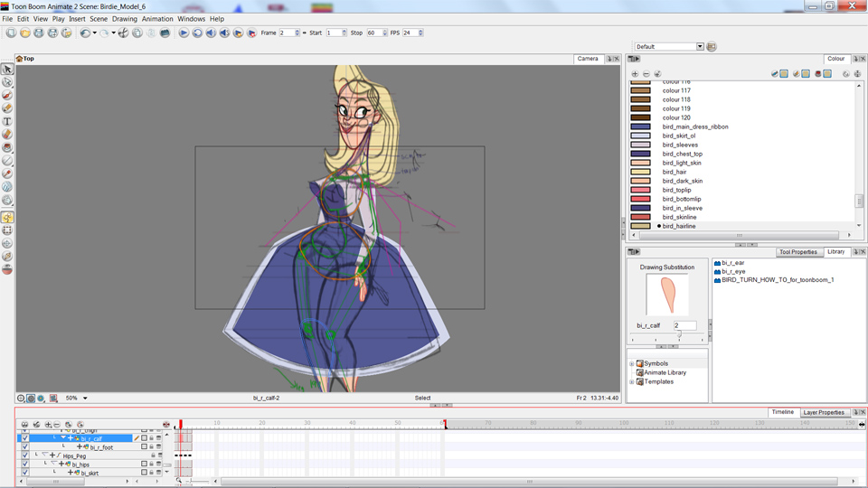This screenshot has height=488, width=868.
Task: Start playback with the Play button
Action: coord(184,33)
